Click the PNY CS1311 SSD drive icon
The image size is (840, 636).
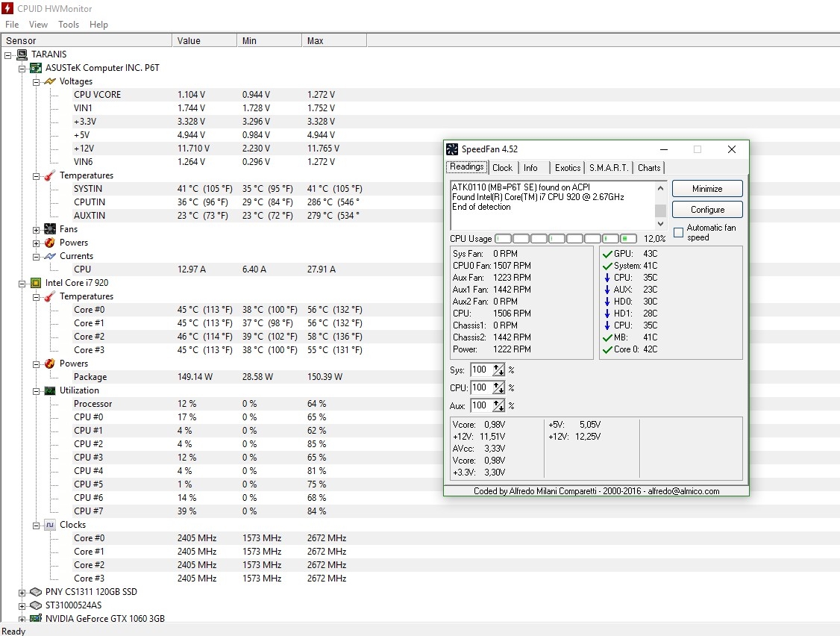click(x=36, y=591)
